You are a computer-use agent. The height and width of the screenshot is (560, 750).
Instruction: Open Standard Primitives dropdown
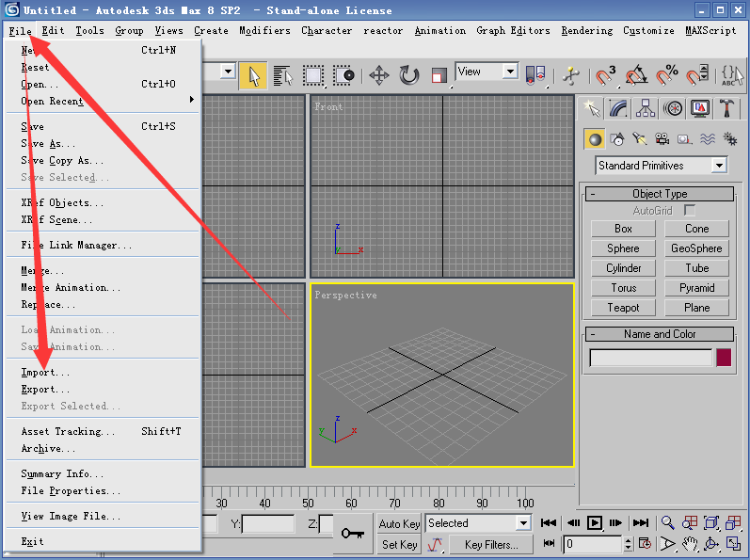click(661, 166)
